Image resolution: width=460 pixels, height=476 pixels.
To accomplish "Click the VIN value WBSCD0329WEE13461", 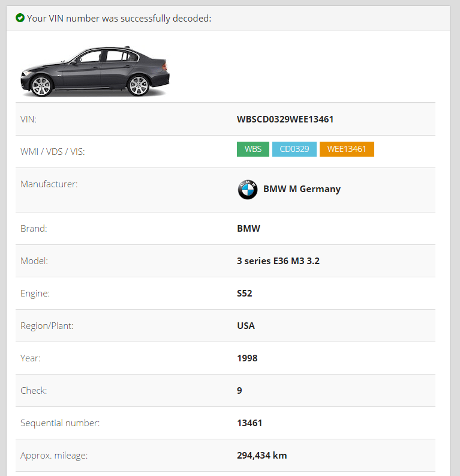I will [x=285, y=119].
